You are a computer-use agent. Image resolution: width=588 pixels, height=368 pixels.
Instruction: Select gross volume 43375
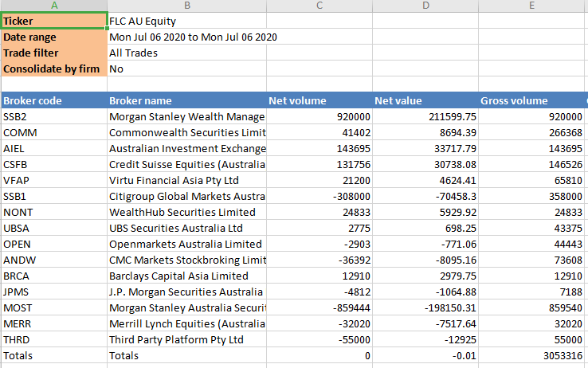point(531,228)
